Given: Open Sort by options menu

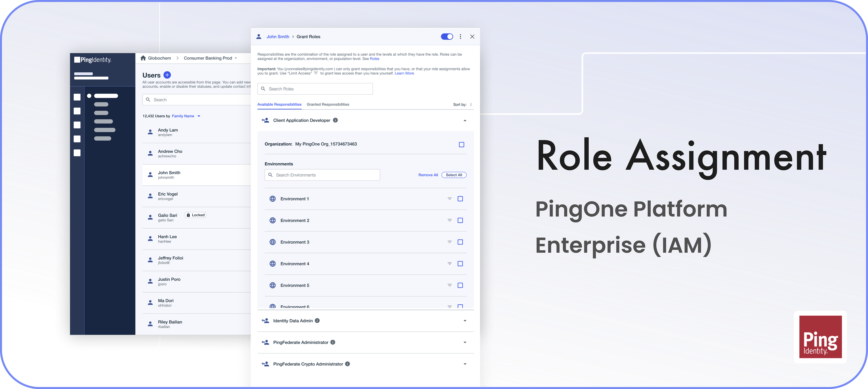Looking at the screenshot, I should point(471,104).
